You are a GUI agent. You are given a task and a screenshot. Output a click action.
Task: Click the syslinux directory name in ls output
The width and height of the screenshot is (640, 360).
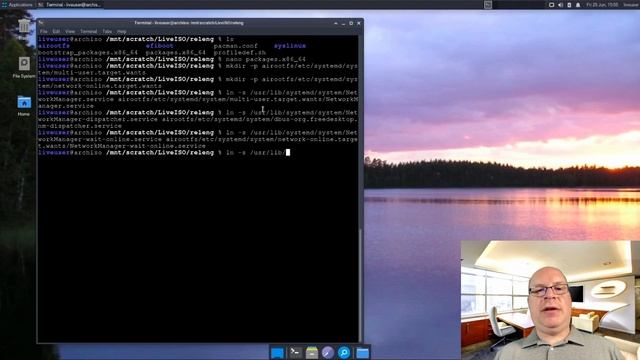click(x=290, y=46)
